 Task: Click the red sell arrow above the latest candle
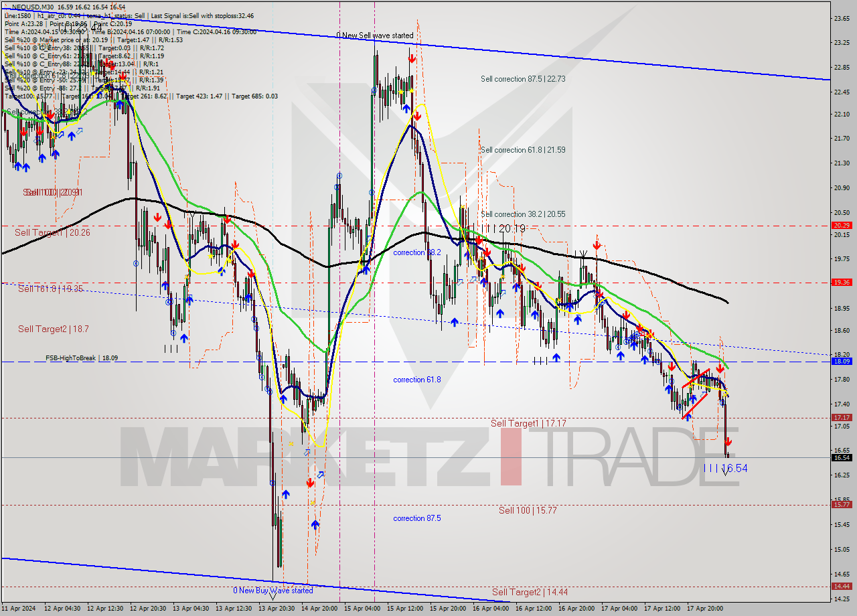pyautogui.click(x=729, y=442)
